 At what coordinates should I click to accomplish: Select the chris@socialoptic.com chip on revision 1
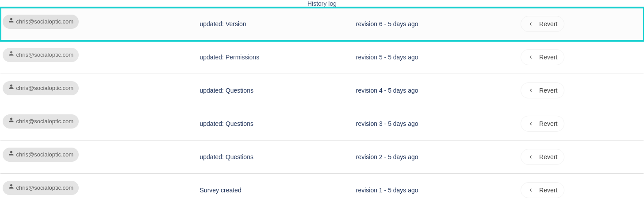pyautogui.click(x=41, y=188)
